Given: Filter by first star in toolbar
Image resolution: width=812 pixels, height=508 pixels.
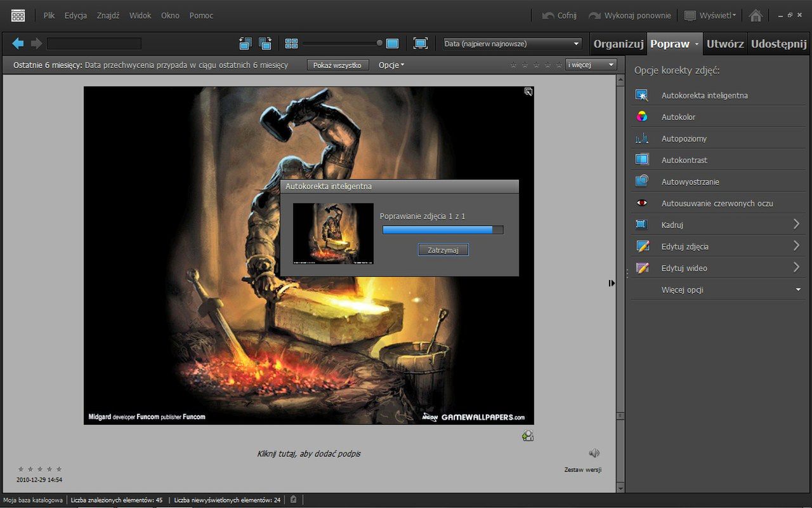Looking at the screenshot, I should (513, 65).
